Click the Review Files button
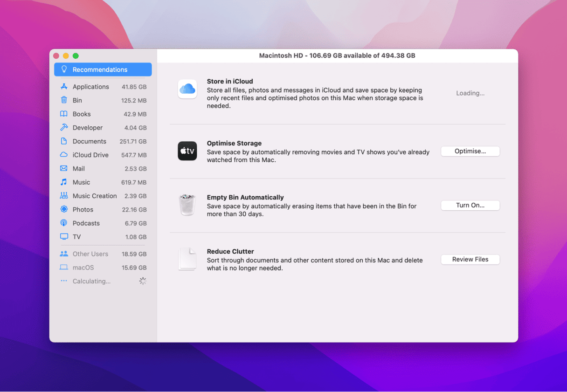This screenshot has width=567, height=392. 470,260
